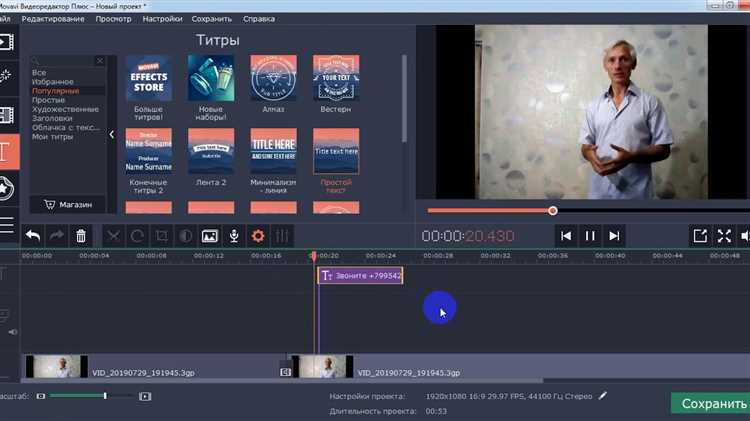This screenshot has width=750, height=421.
Task: Select the Художественные titles category
Action: click(x=66, y=109)
